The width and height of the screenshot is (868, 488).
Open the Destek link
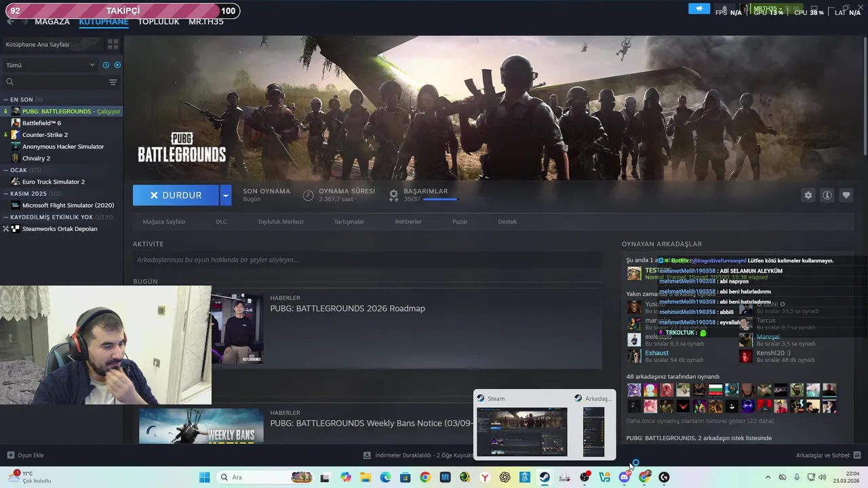[x=507, y=222]
